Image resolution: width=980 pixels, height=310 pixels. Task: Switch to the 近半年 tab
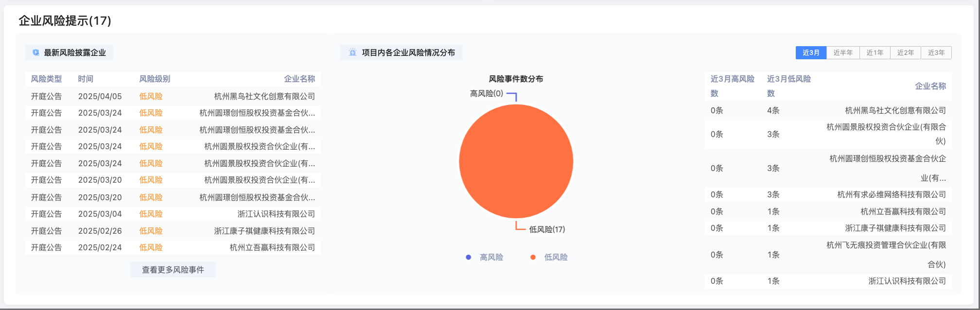[842, 52]
